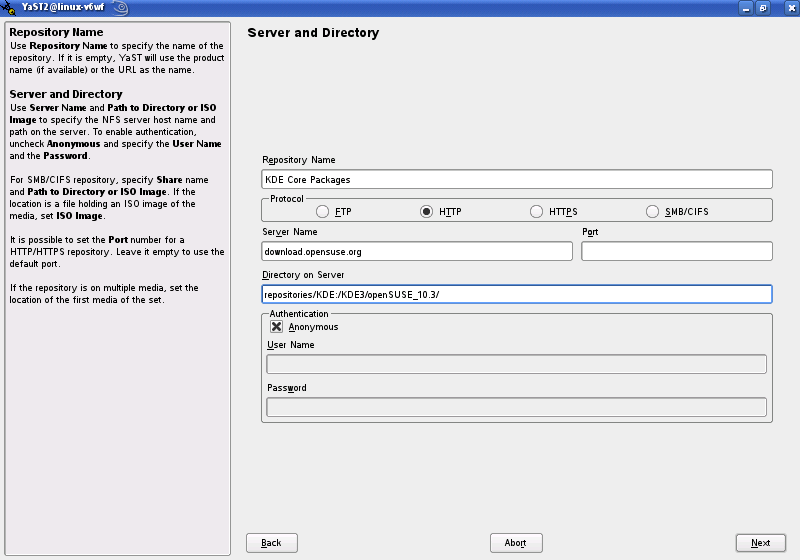Click the "Directory on Server" label
800x560 pixels.
(x=303, y=274)
